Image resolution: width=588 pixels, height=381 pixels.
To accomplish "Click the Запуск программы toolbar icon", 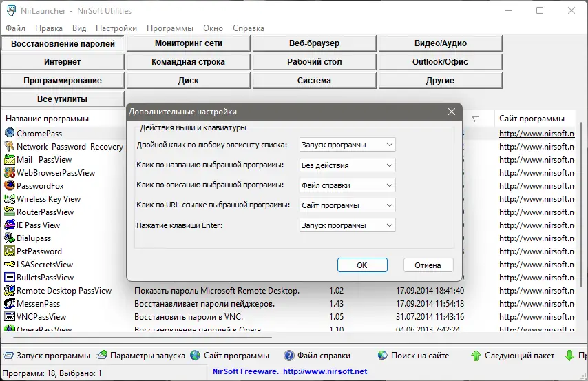I will tap(8, 355).
